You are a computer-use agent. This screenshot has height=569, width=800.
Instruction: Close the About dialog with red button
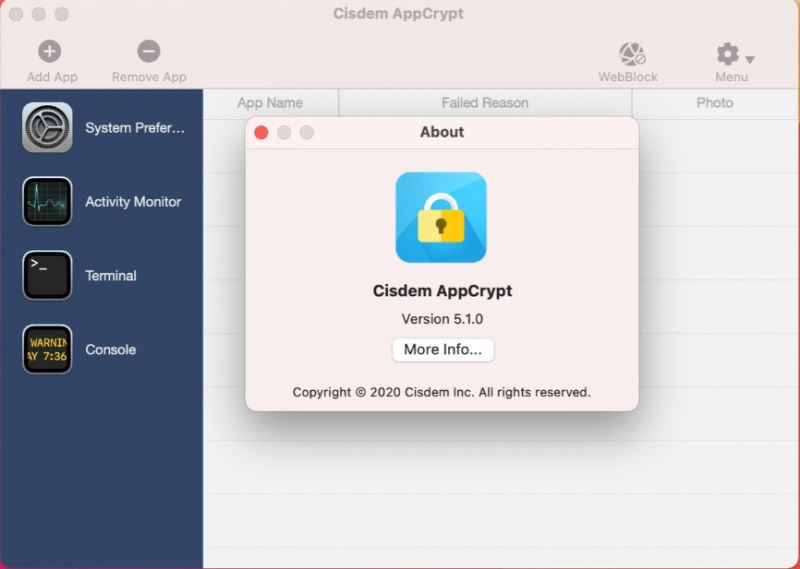pos(261,133)
